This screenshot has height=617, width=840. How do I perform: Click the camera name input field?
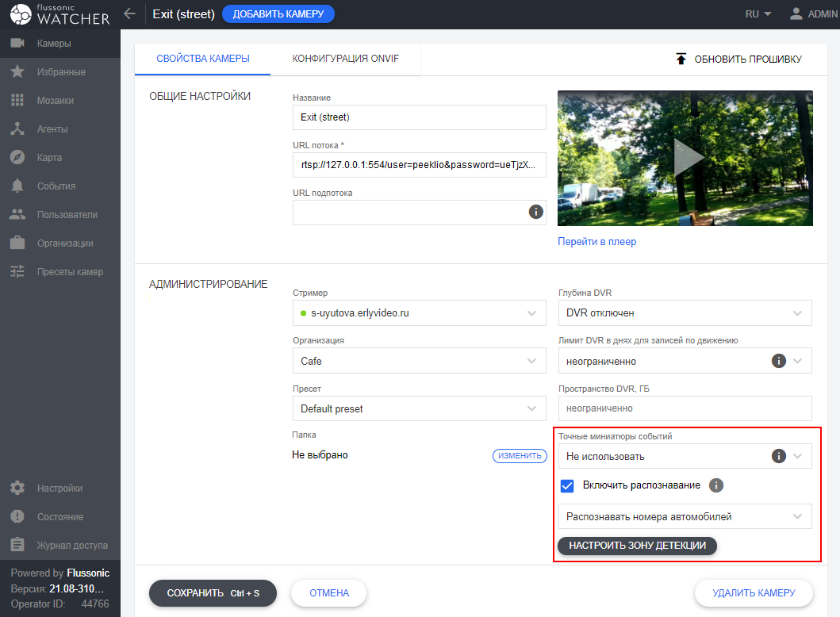419,117
